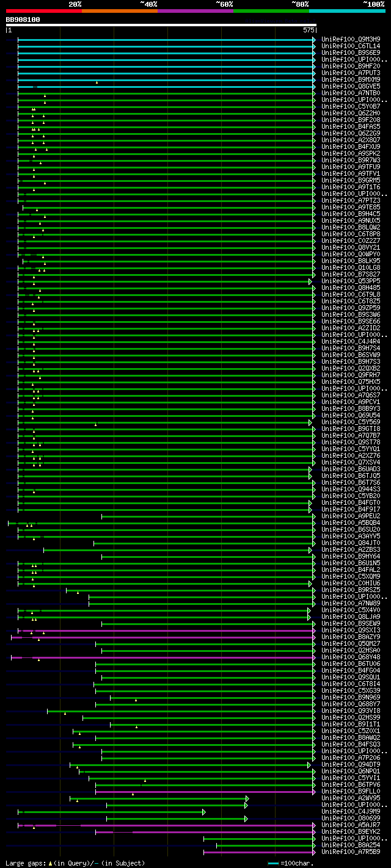The width and height of the screenshot is (391, 868).
Task: Click the cyan ~100% identity legend segment
Action: [347, 11]
